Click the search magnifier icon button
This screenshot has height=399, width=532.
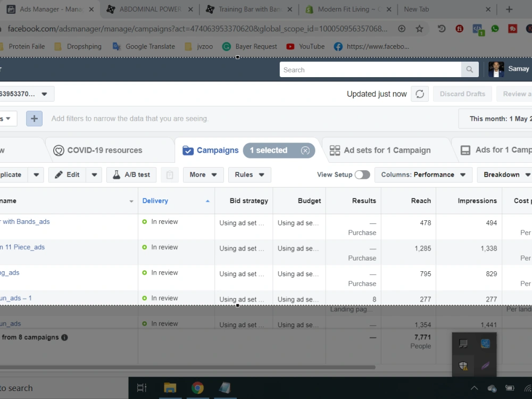coord(470,70)
